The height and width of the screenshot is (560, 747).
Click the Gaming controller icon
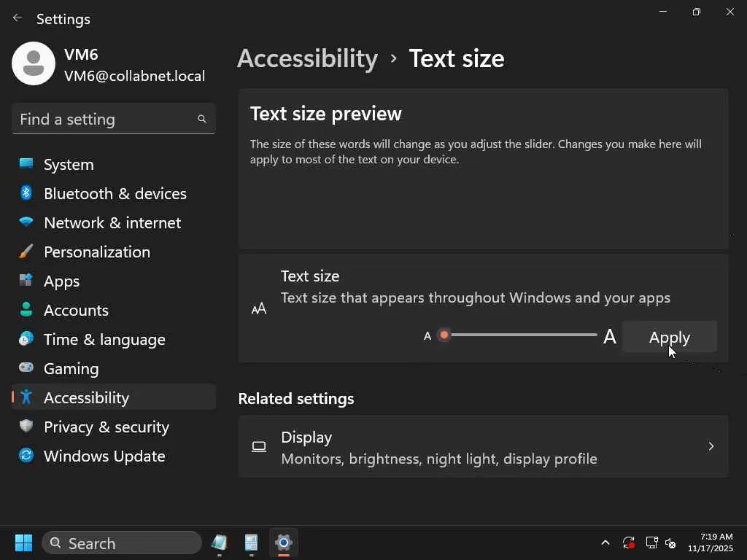click(x=26, y=367)
